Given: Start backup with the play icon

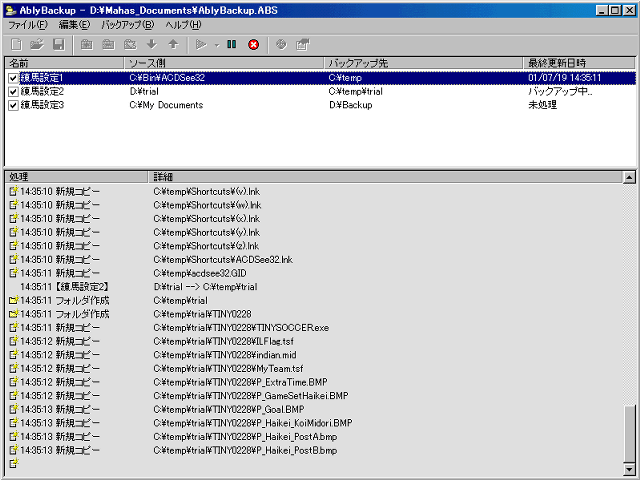Looking at the screenshot, I should coord(201,44).
